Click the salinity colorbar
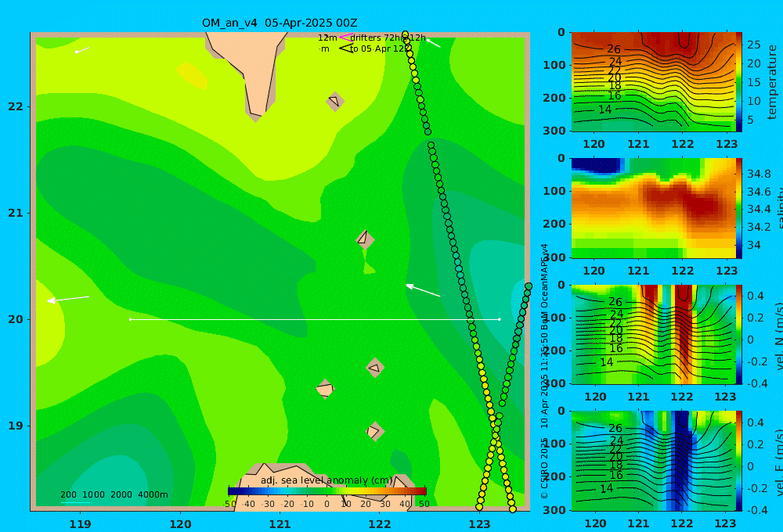The width and height of the screenshot is (783, 532). tap(739, 209)
